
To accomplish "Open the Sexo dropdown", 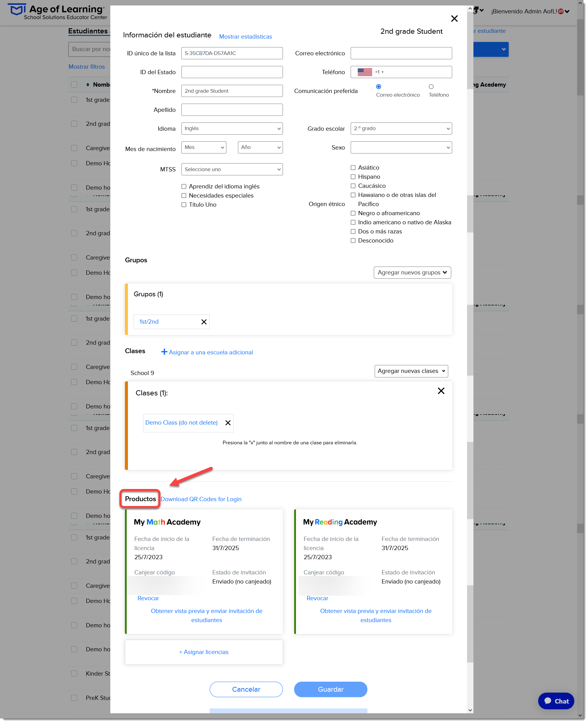I will (401, 147).
